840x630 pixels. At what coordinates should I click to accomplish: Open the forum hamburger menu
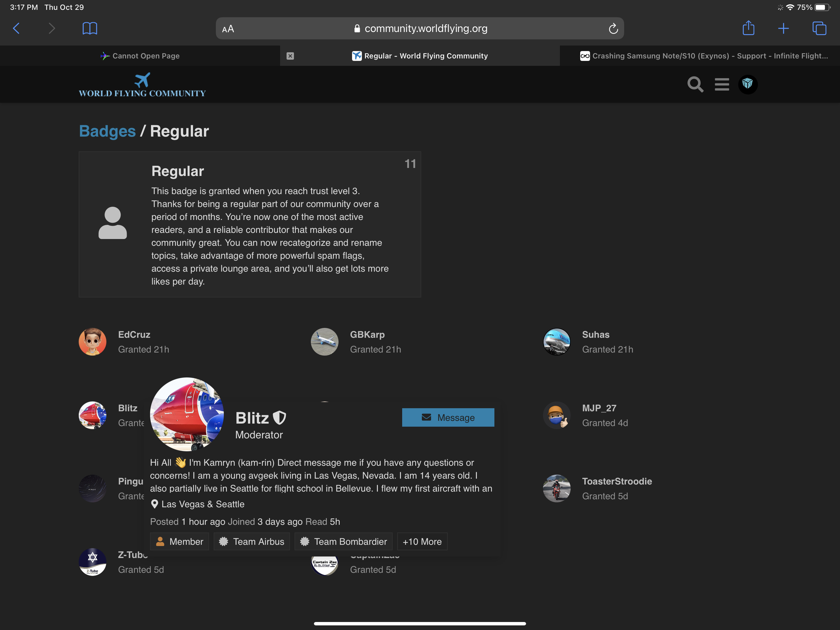tap(722, 84)
